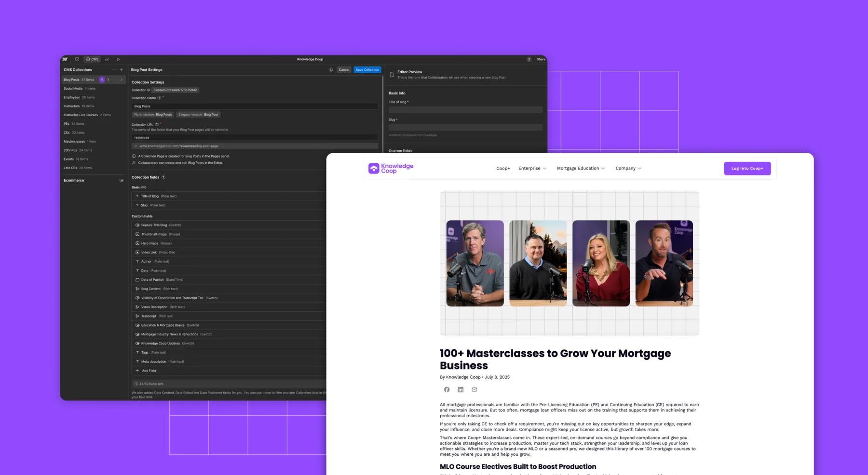Open Mortgage Industry News & Reflections switch field
This screenshot has height=475, width=868.
[x=228, y=334]
